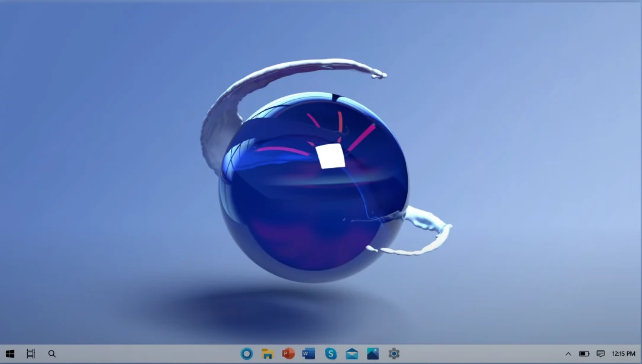Open the Windows Start menu
This screenshot has width=642, height=364.
coord(10,354)
